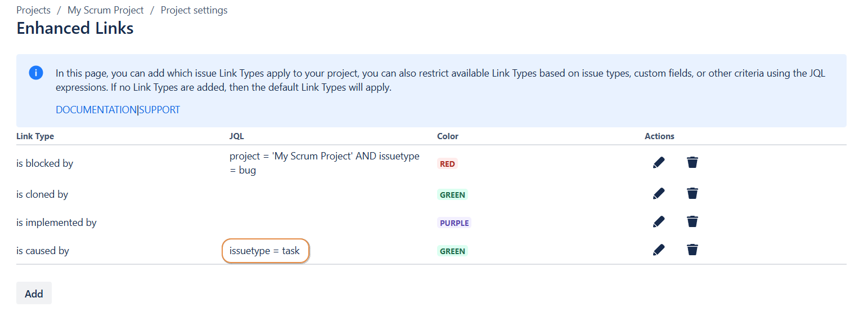Delete the 'is caused by' link type
Viewport: 868px width, 311px height.
point(692,250)
